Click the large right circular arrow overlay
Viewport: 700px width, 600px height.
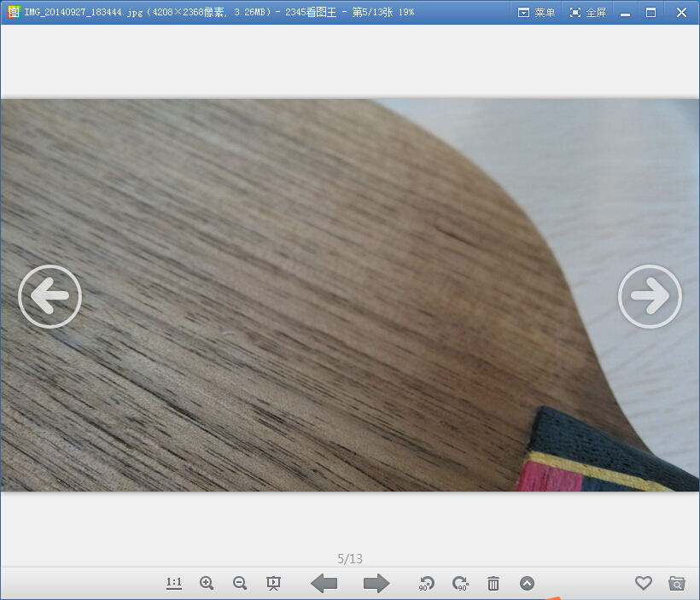coord(650,296)
